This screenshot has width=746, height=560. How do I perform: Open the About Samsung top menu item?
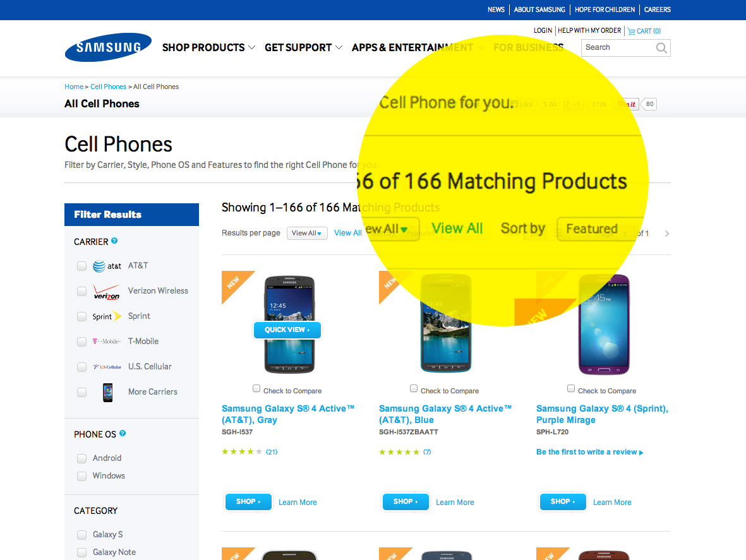pyautogui.click(x=539, y=9)
